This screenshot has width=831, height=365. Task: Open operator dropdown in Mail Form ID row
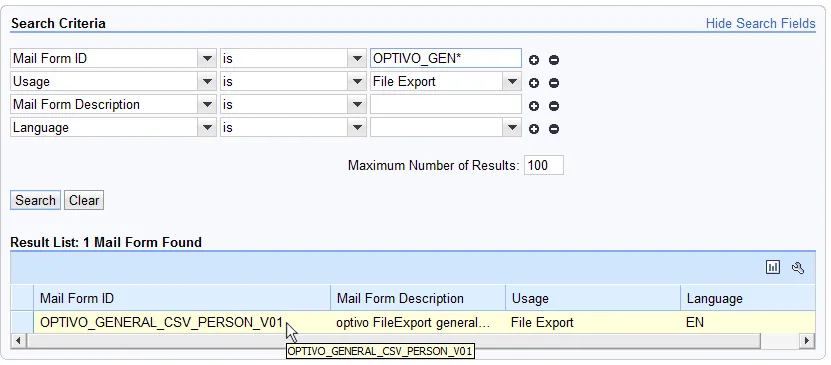pyautogui.click(x=357, y=58)
